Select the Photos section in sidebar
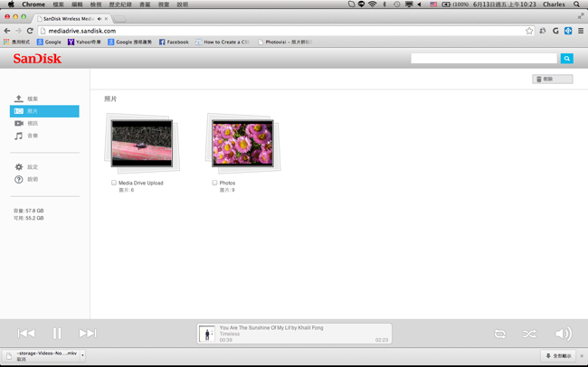Screen dimensions: 588x367 coord(44,111)
